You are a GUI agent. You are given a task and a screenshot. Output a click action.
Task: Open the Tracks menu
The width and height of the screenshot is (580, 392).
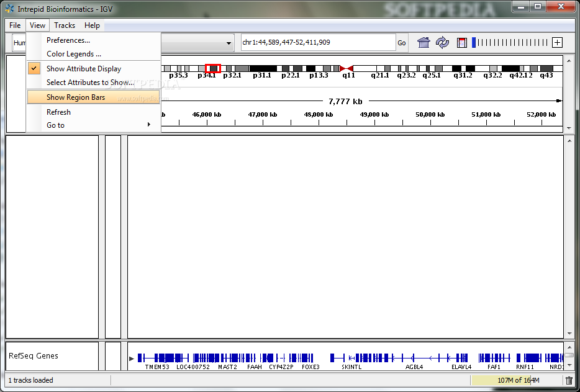click(65, 25)
